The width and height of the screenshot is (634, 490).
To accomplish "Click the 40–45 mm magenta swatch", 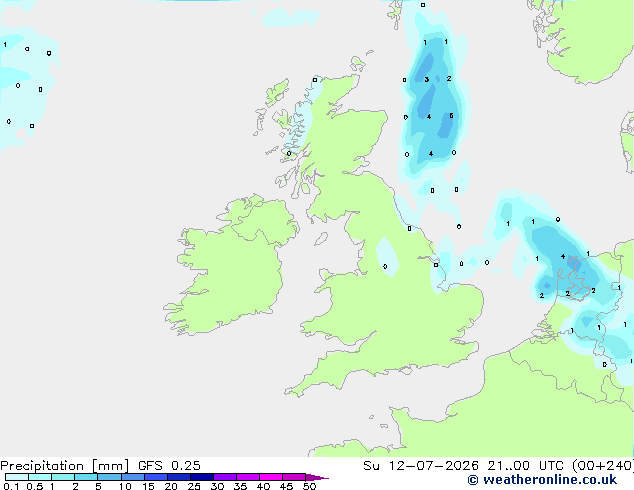I will click(271, 477).
